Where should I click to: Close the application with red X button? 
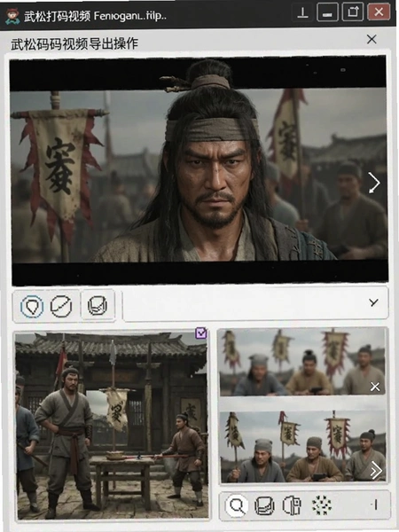[x=379, y=12]
